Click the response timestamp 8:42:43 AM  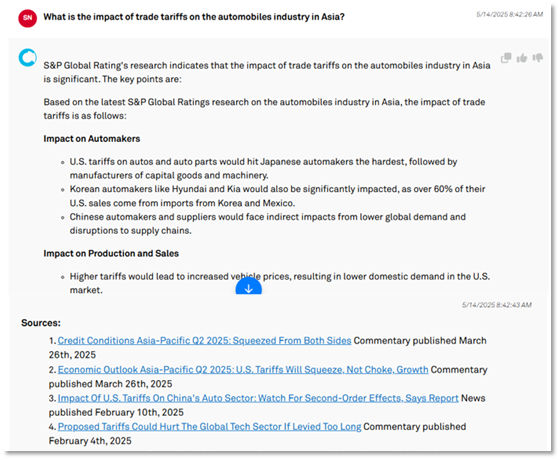click(x=496, y=305)
